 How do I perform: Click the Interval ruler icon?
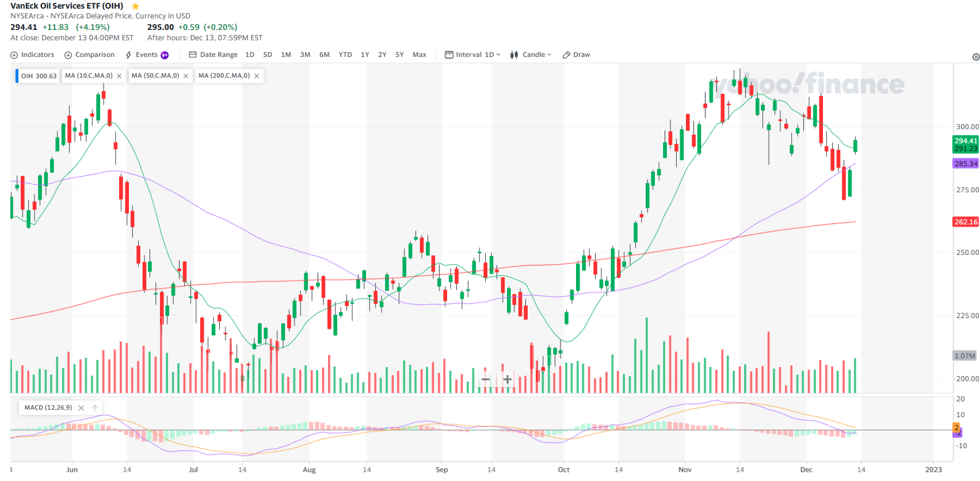click(x=449, y=55)
